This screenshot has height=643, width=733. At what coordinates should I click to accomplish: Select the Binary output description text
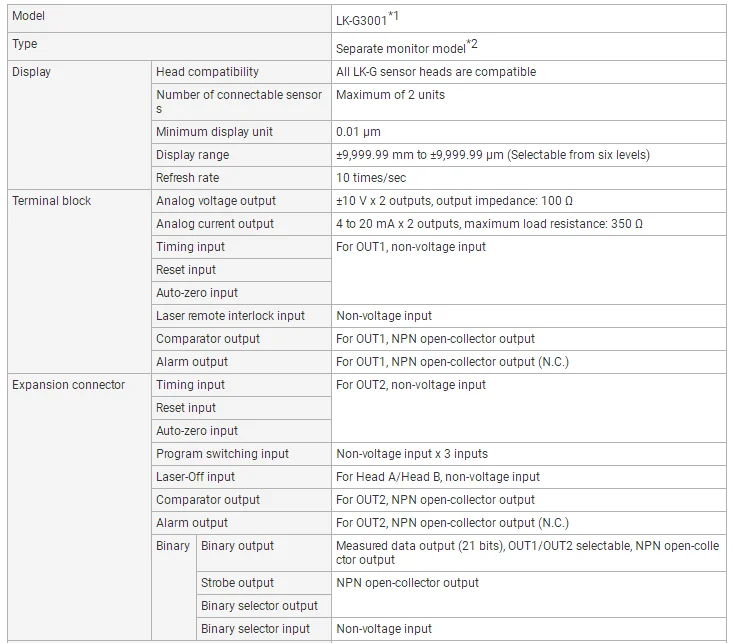(x=527, y=553)
